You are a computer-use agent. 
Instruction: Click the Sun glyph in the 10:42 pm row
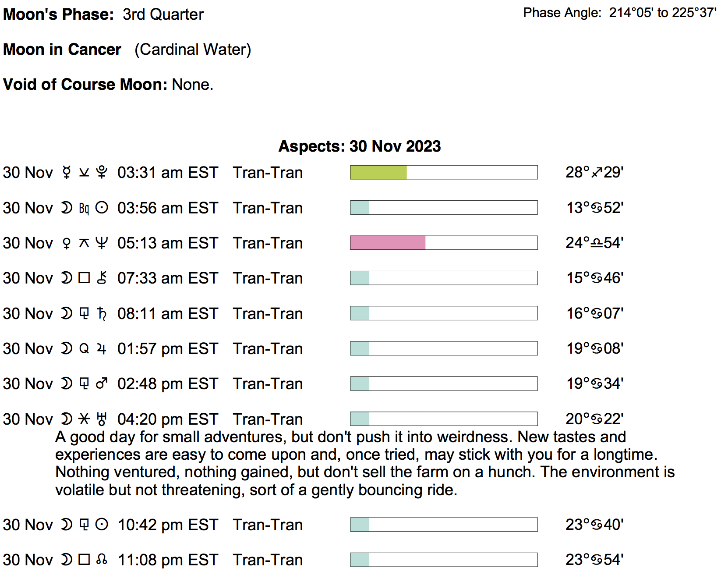click(x=102, y=525)
